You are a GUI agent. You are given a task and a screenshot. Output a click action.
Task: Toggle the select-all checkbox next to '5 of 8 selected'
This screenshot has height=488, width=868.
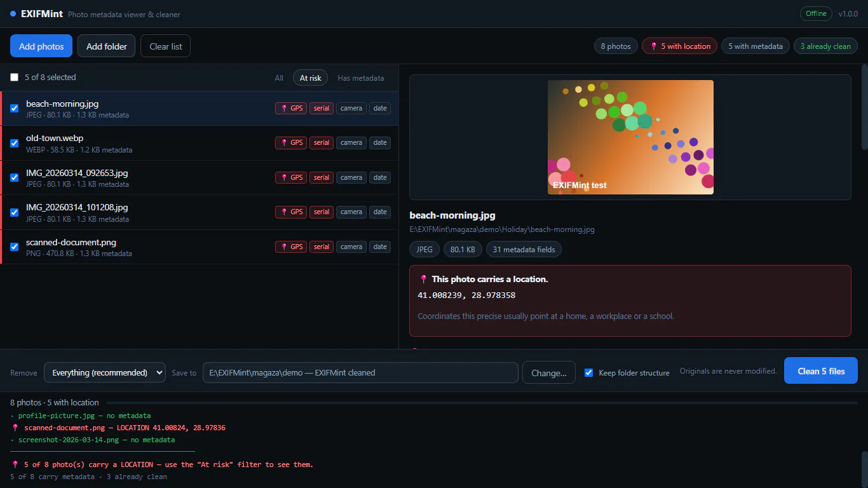15,78
